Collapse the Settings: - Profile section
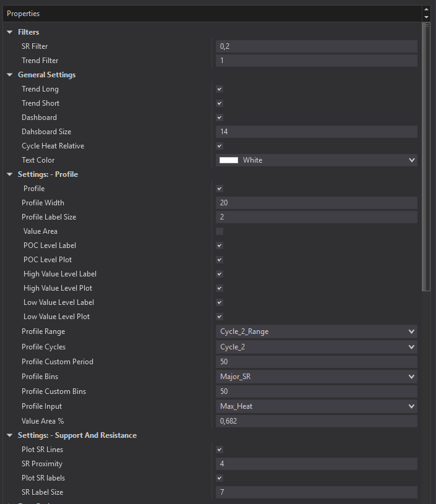Viewport: 436px width, 504px height. pos(10,174)
